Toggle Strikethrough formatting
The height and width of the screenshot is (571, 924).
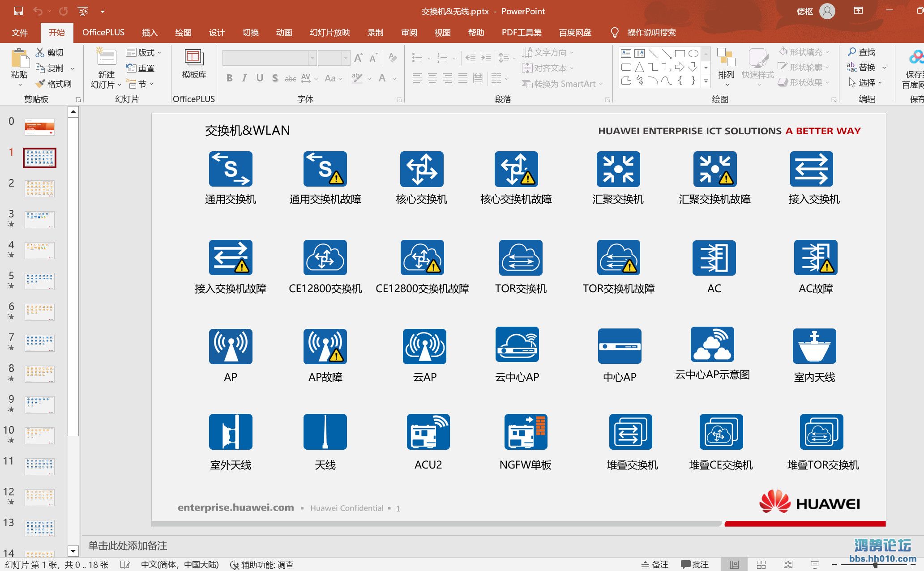(290, 78)
